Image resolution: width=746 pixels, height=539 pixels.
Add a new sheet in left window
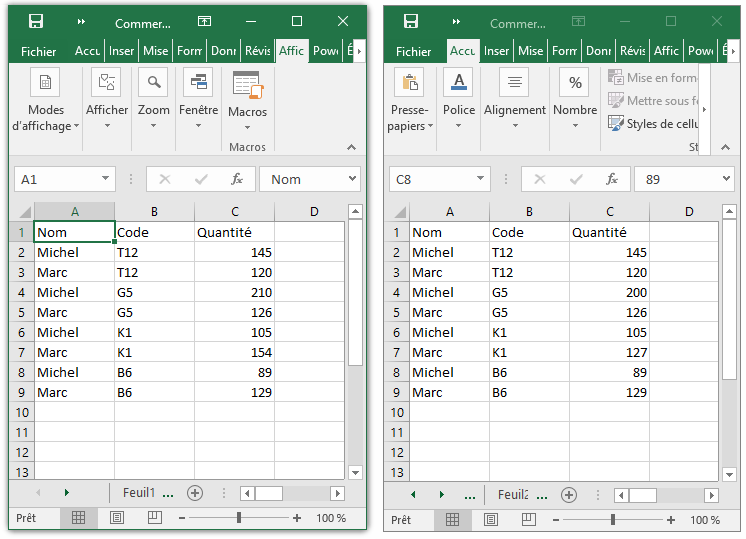coord(195,493)
